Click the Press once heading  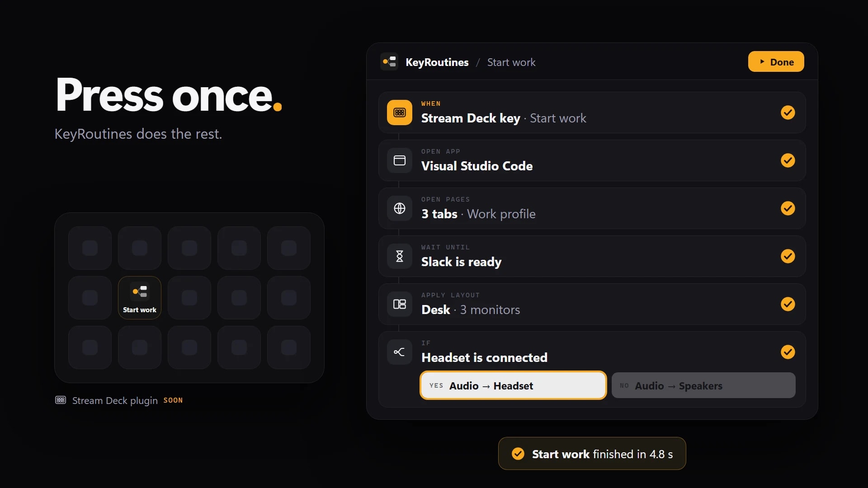coord(169,95)
